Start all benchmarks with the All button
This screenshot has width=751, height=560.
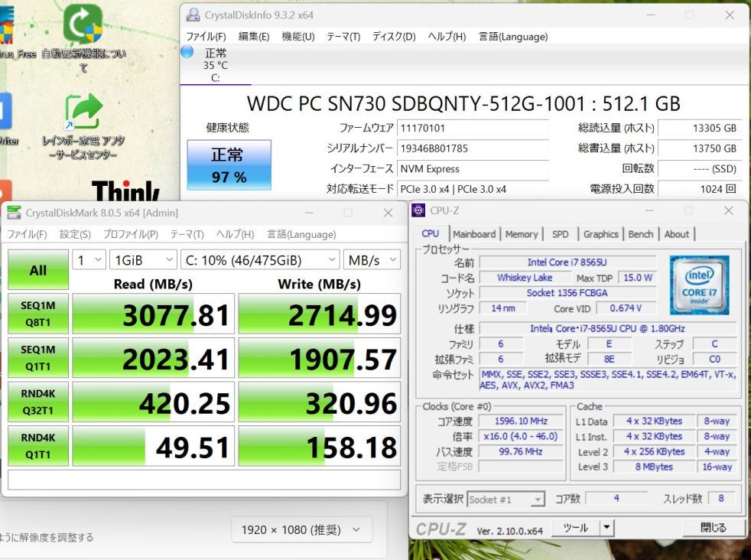pos(37,270)
